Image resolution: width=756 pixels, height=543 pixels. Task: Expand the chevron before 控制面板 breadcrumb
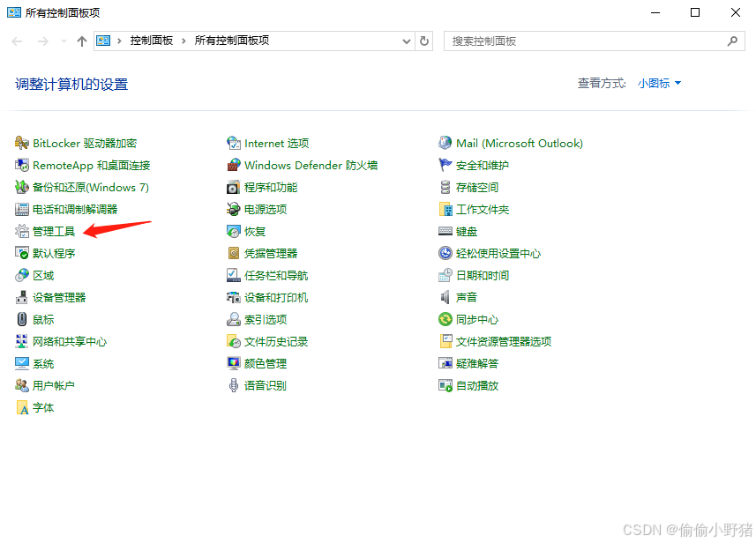click(119, 41)
